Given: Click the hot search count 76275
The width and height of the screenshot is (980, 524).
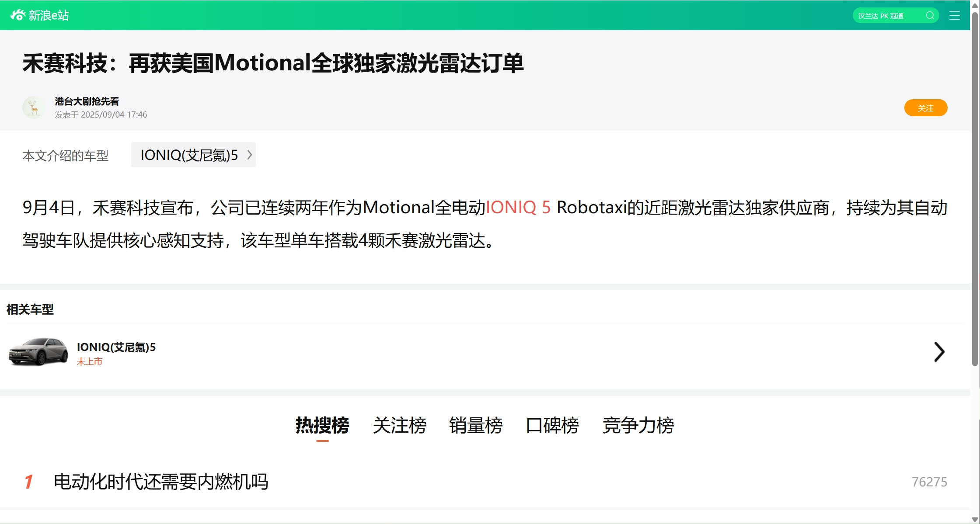Looking at the screenshot, I should click(x=929, y=482).
